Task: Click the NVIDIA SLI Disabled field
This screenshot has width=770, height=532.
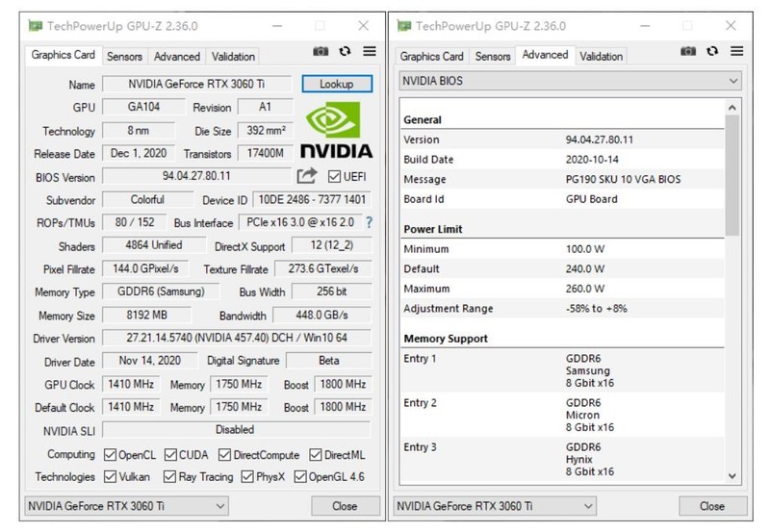Action: click(x=235, y=429)
